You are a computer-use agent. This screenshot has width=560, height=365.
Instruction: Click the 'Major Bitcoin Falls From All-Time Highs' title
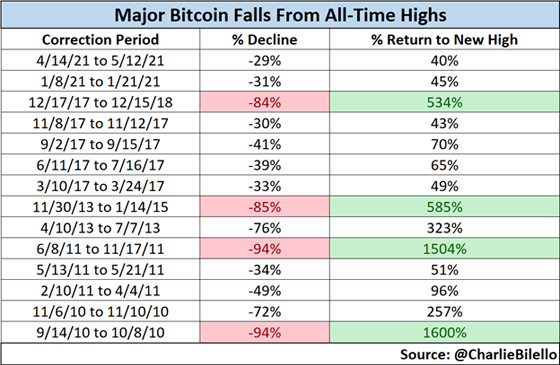[280, 15]
